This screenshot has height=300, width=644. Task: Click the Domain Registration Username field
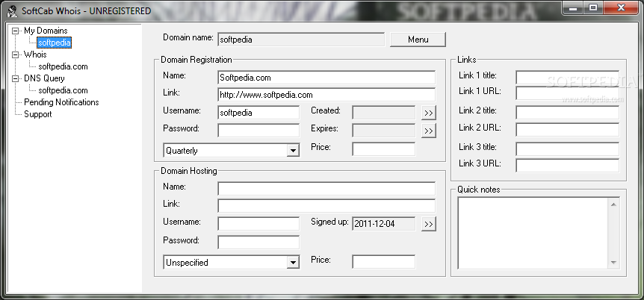pyautogui.click(x=258, y=113)
